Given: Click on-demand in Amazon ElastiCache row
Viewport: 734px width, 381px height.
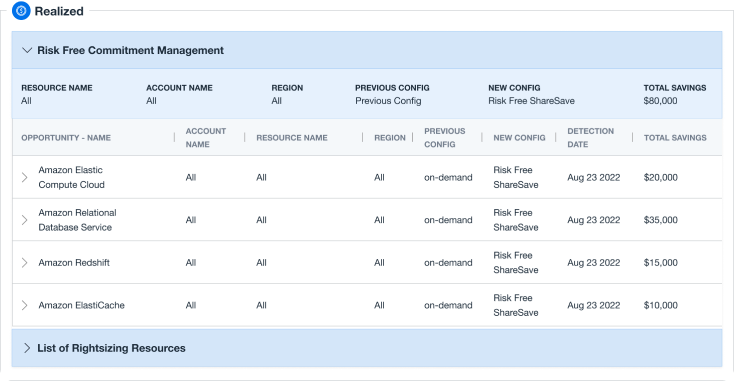Looking at the screenshot, I should coord(448,305).
